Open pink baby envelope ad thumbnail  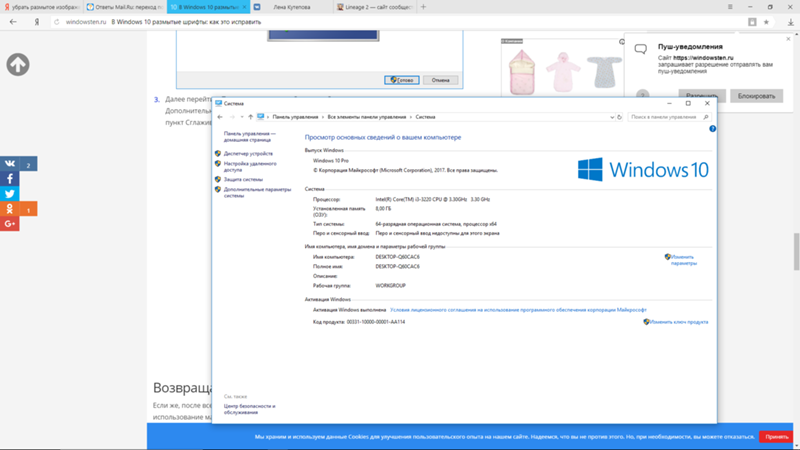point(522,72)
